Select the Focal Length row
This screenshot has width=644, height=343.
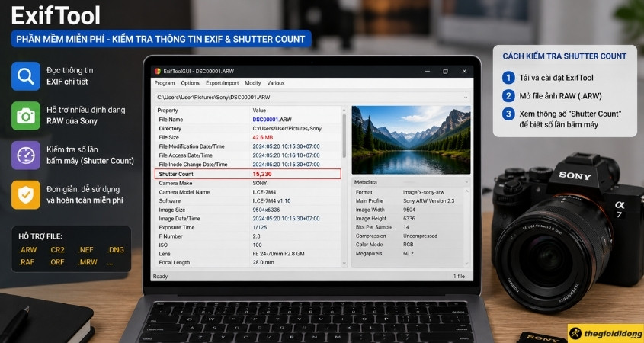point(248,262)
